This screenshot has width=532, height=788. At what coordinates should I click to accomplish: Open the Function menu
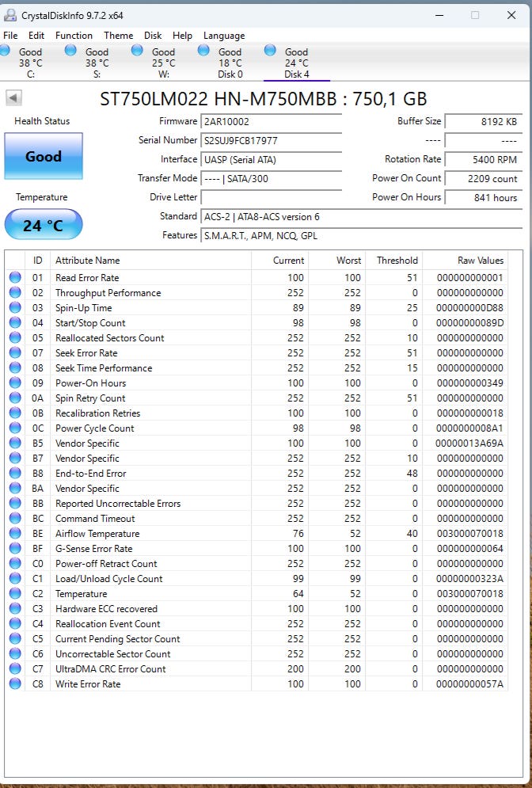(x=74, y=36)
